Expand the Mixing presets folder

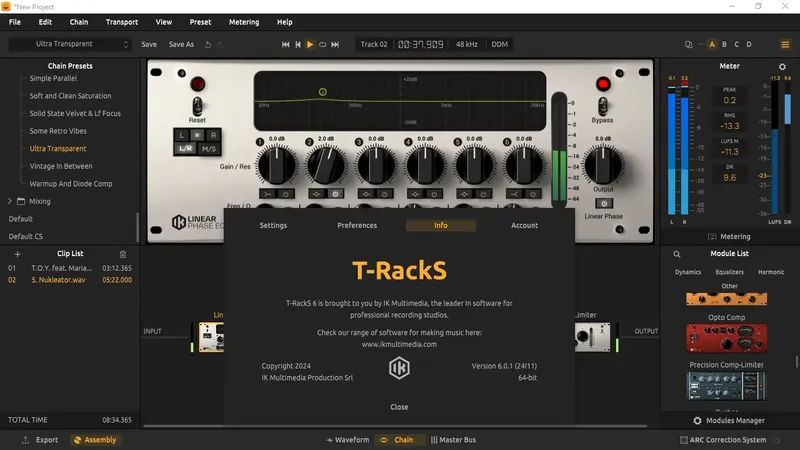click(x=10, y=201)
